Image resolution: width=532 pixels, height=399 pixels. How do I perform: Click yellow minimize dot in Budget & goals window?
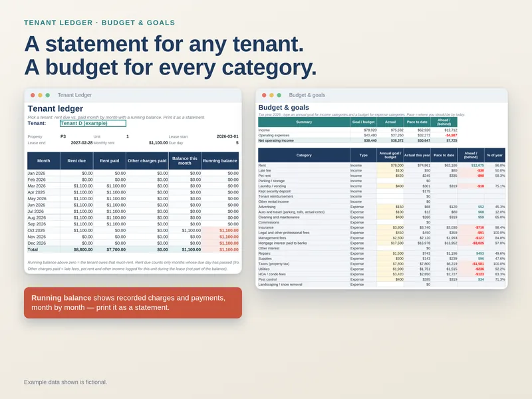pos(271,95)
